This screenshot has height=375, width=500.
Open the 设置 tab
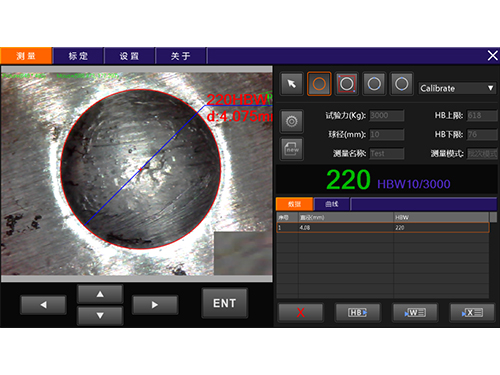pyautogui.click(x=129, y=56)
